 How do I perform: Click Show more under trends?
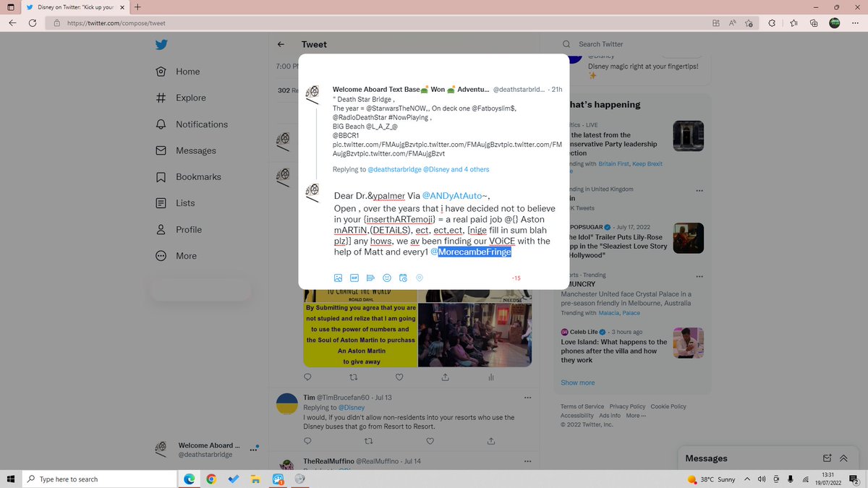[578, 382]
